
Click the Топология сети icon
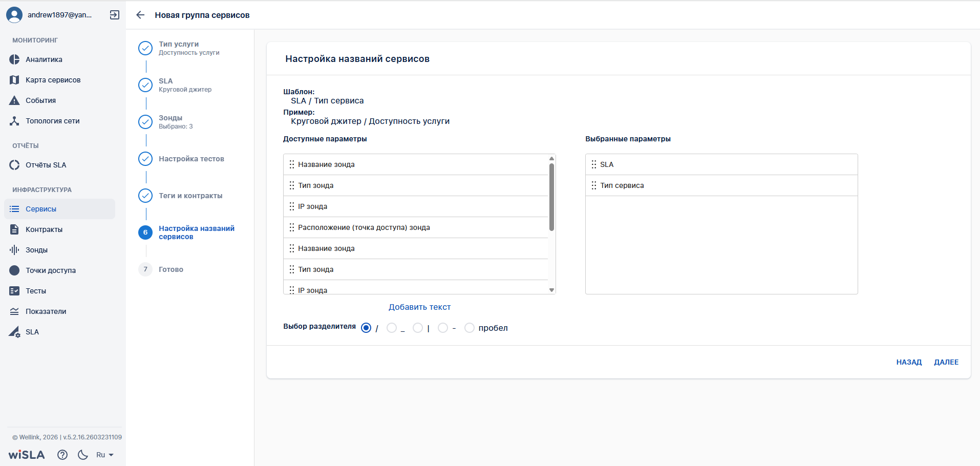click(14, 121)
